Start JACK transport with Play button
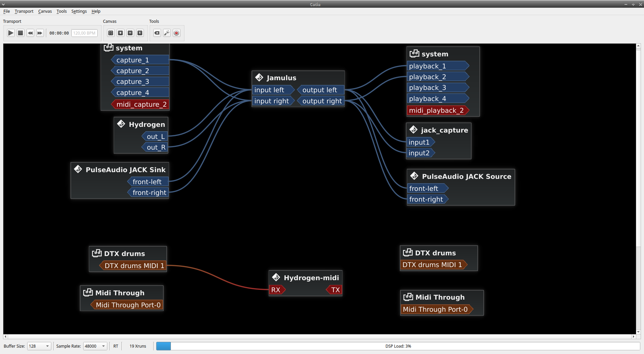 coord(11,33)
